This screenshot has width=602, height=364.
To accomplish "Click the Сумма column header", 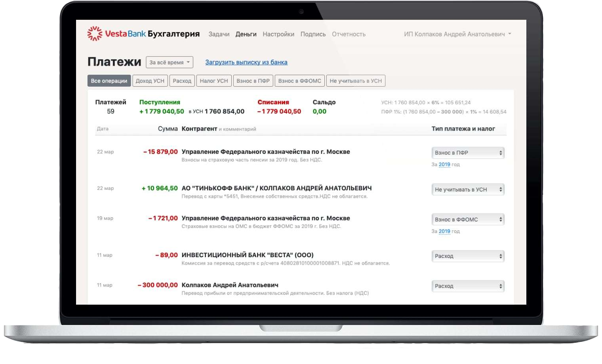I will pos(168,129).
